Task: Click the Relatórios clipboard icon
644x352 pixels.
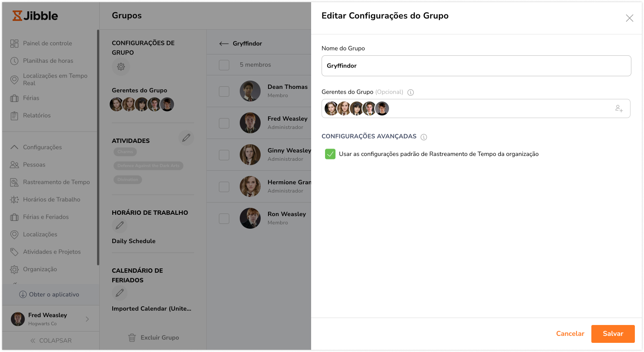Action: click(14, 115)
